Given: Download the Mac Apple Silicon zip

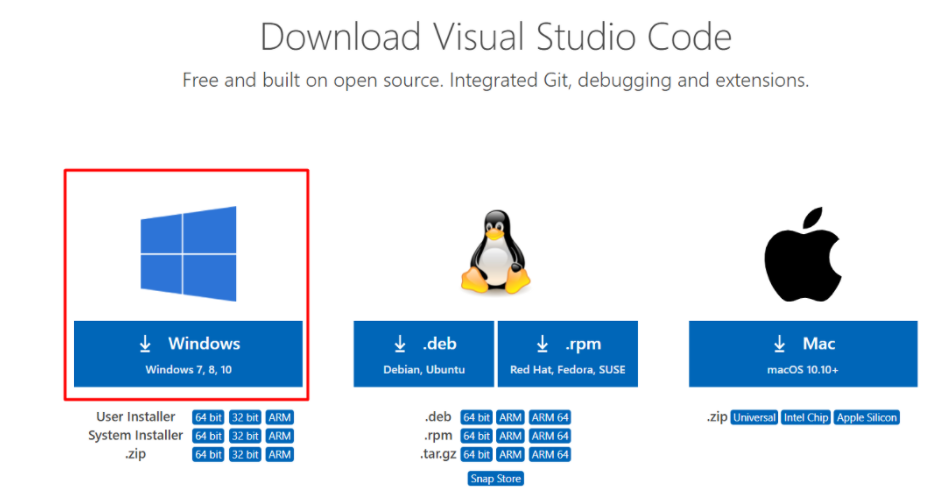Looking at the screenshot, I should [867, 417].
